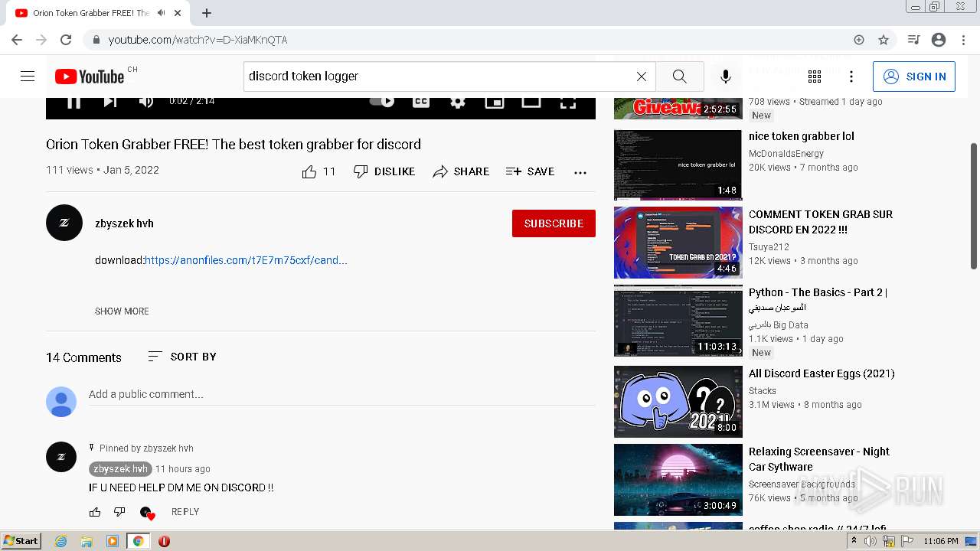The height and width of the screenshot is (551, 980).
Task: Dislike the video
Action: tap(384, 171)
